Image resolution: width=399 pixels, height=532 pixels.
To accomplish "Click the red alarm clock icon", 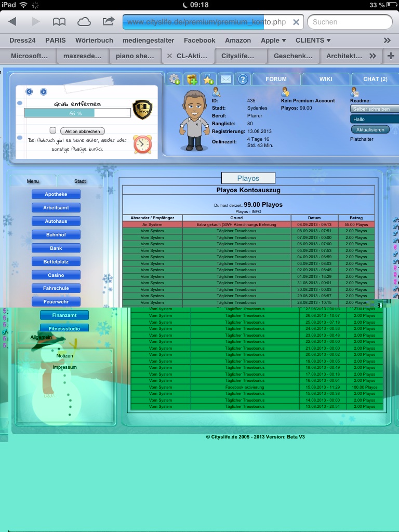I will pyautogui.click(x=142, y=144).
